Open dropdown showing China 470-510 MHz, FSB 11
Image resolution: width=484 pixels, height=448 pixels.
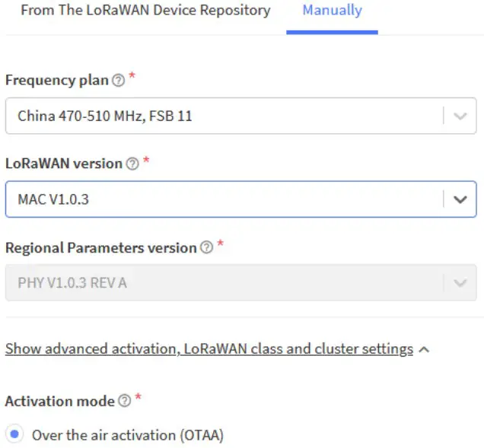click(224, 116)
